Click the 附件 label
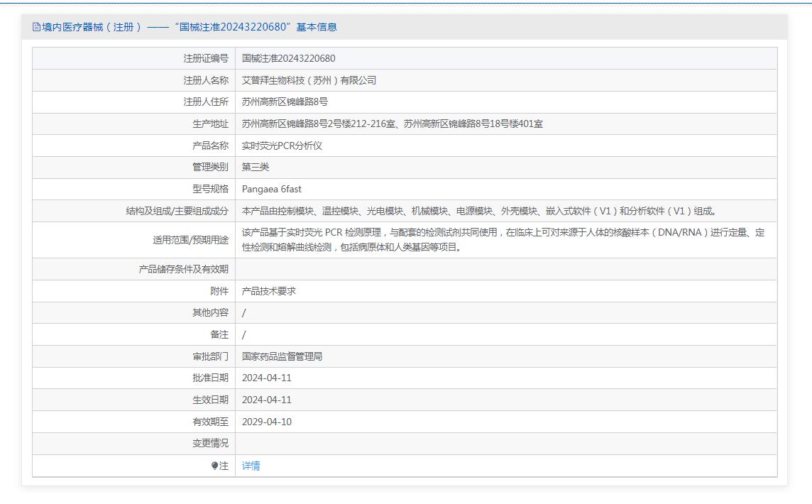This screenshot has height=504, width=812. pos(219,291)
